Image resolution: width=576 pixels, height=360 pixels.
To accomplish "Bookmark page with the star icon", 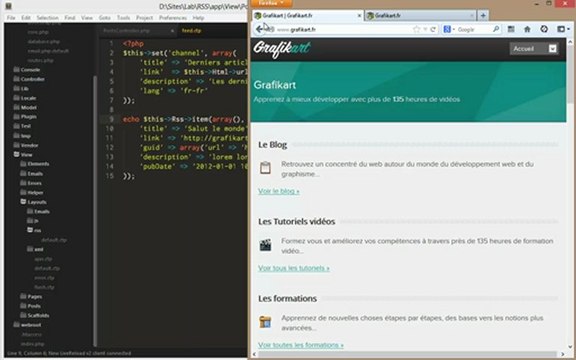I will coord(416,29).
